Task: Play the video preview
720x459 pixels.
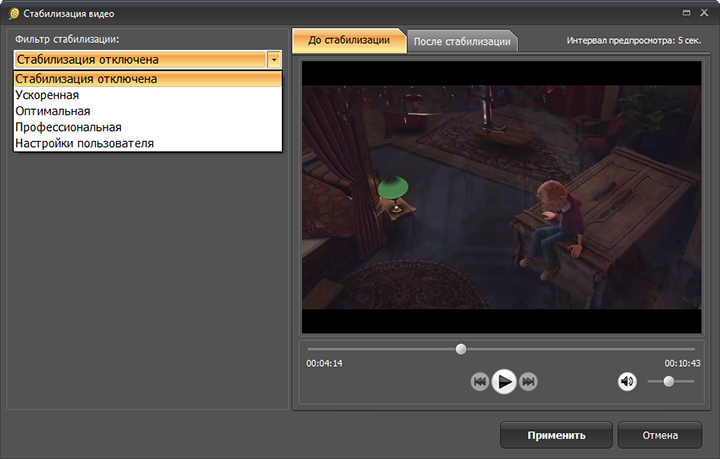Action: (504, 381)
